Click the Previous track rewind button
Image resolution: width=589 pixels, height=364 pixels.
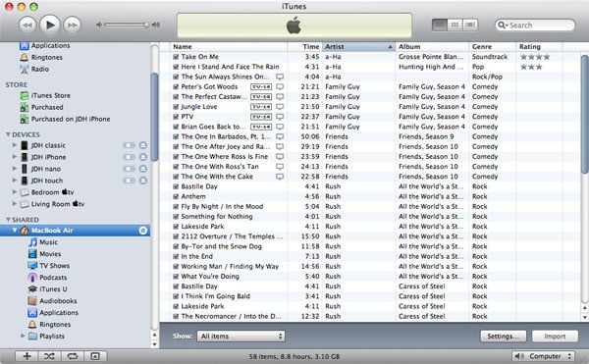point(27,26)
